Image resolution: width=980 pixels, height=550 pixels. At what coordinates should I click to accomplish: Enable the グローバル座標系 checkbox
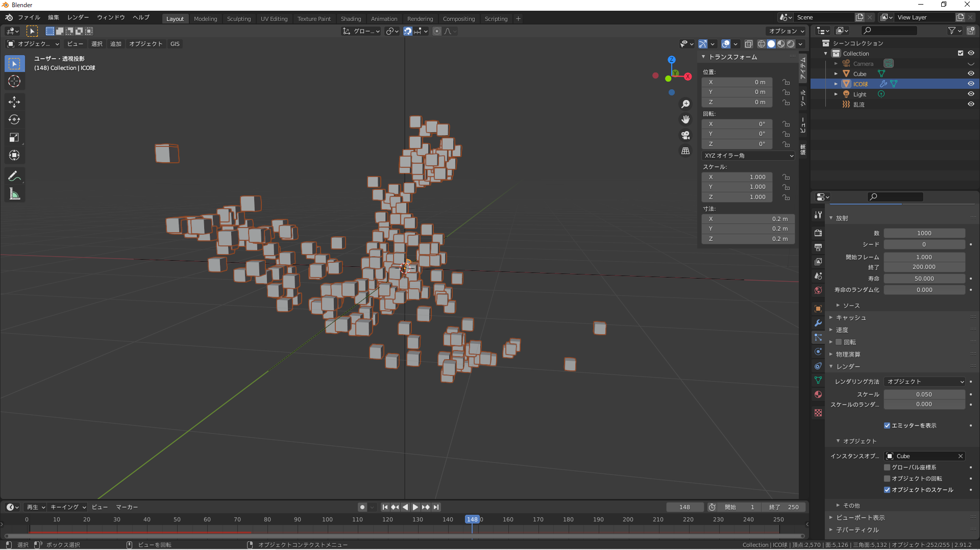click(x=887, y=467)
